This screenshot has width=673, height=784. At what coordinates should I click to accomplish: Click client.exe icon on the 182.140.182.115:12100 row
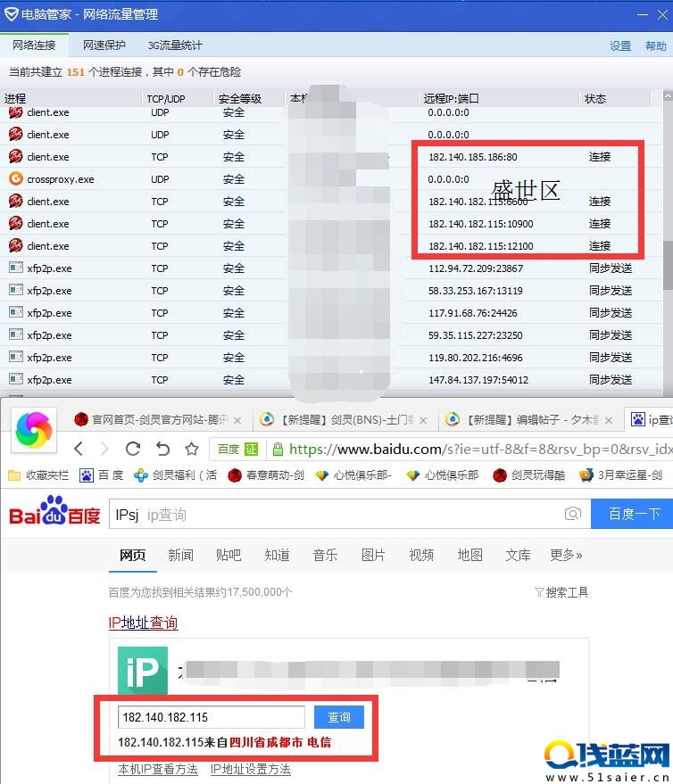tap(16, 245)
